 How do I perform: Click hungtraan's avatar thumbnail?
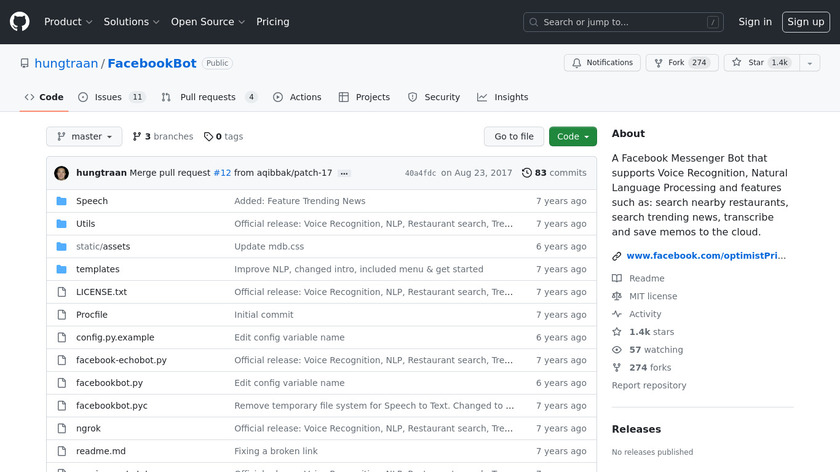(x=61, y=173)
